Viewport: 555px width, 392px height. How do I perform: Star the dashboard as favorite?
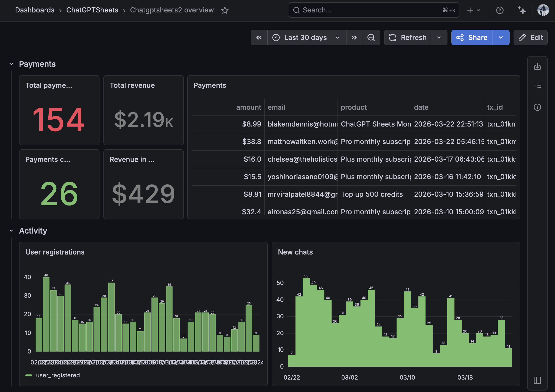click(x=225, y=10)
